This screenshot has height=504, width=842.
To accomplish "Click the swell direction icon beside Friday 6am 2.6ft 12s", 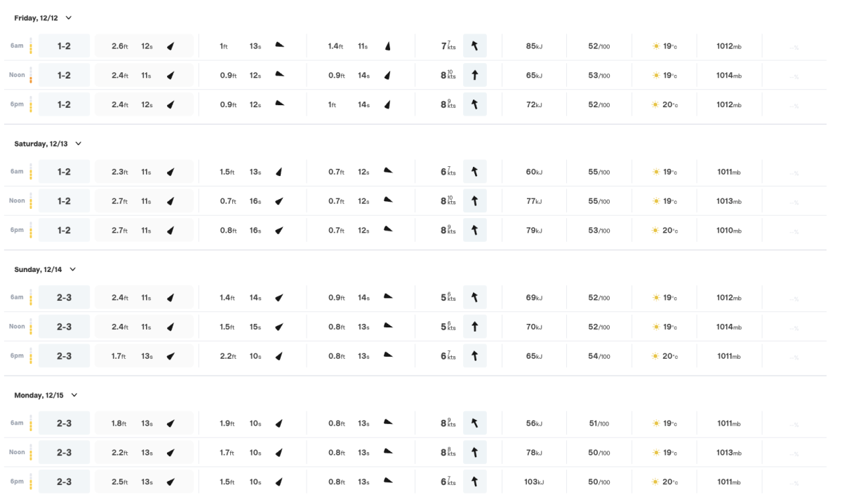I will pyautogui.click(x=170, y=46).
